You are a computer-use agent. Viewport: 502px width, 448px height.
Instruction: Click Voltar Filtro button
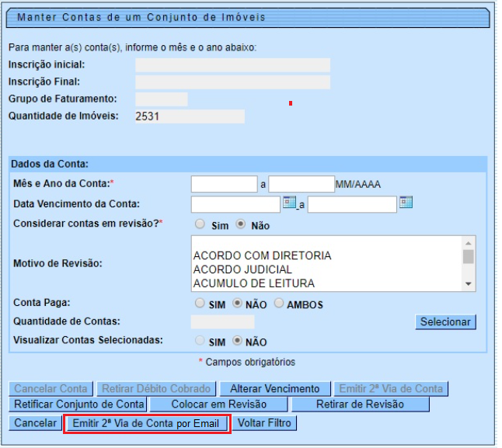(x=264, y=423)
